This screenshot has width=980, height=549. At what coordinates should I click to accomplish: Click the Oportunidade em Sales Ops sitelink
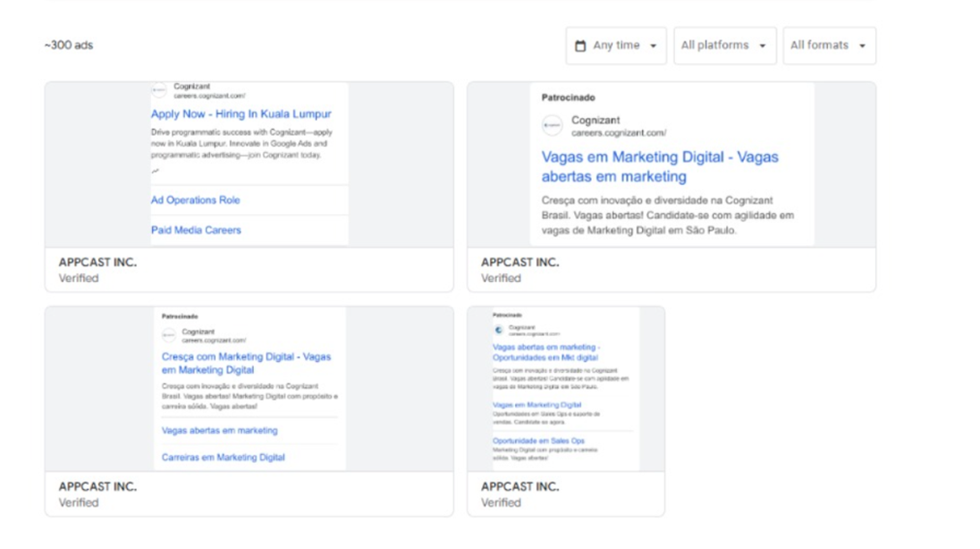point(538,441)
